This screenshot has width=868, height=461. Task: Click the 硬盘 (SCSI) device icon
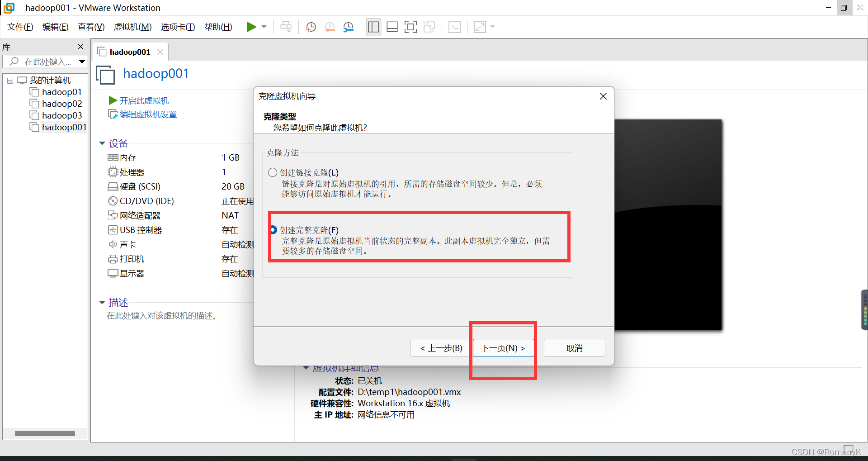[x=113, y=186]
